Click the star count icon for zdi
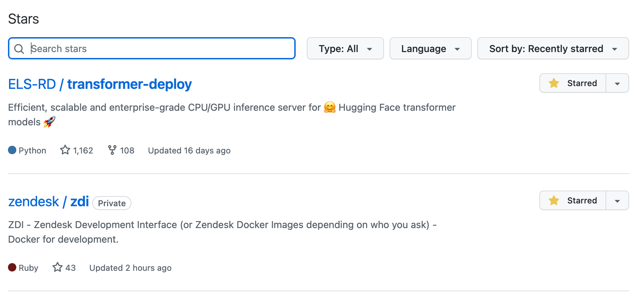 (58, 267)
